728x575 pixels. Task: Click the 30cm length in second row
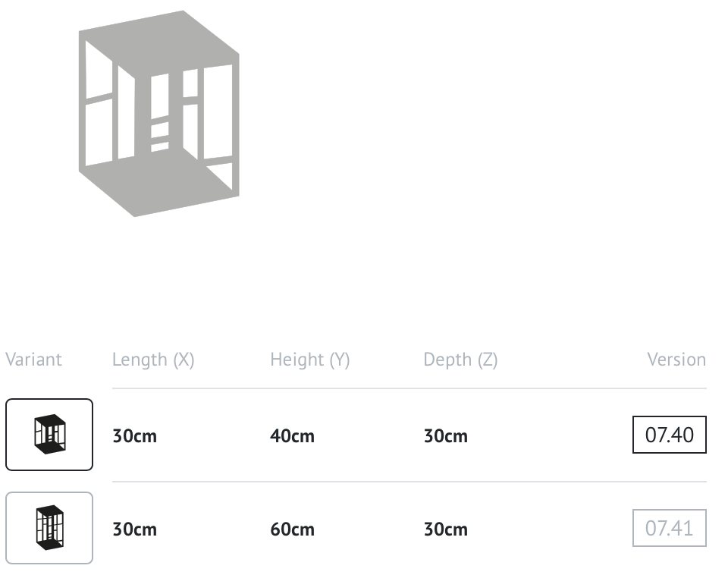tap(135, 529)
